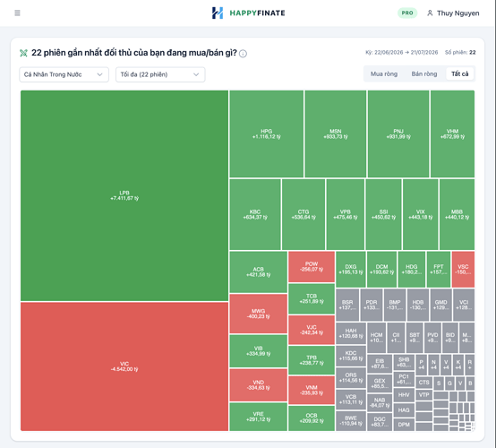Click the red MWG tile
This screenshot has height=448, width=496.
coord(258,314)
